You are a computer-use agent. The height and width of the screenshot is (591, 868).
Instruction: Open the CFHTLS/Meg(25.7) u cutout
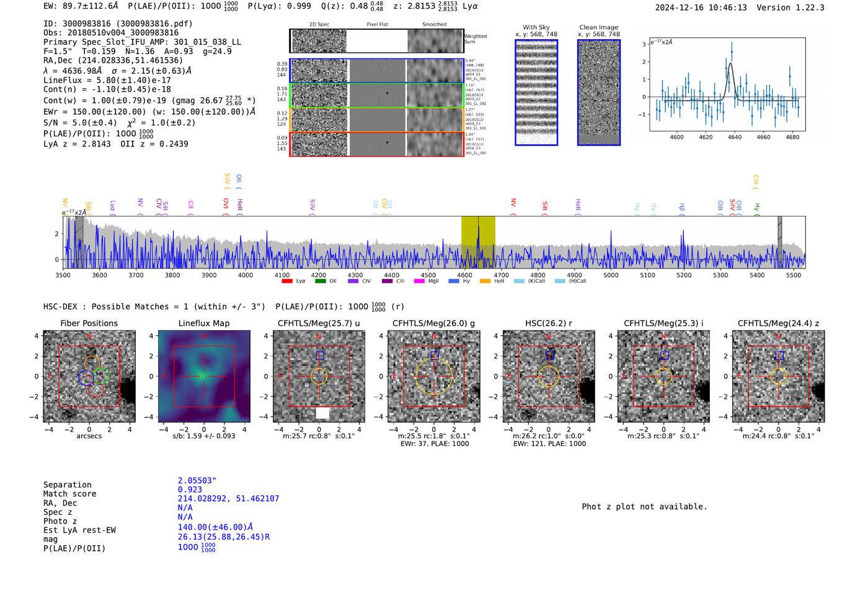[319, 376]
